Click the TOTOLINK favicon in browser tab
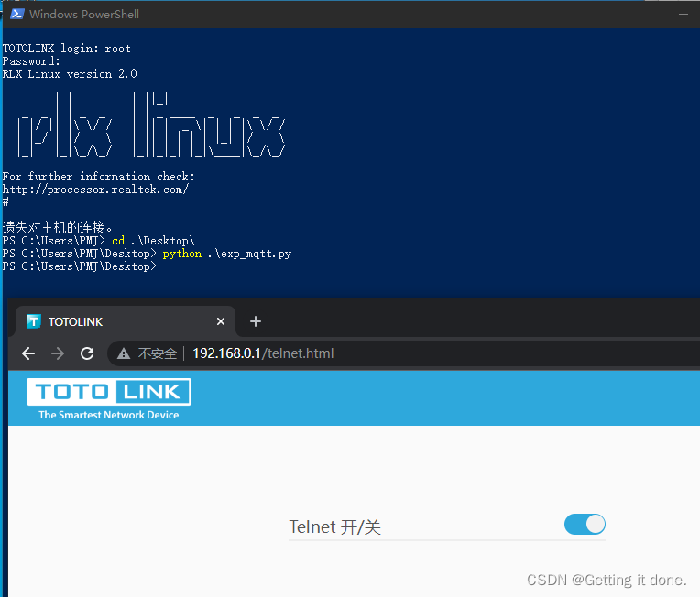Screen dimensions: 700x597 [x=34, y=321]
